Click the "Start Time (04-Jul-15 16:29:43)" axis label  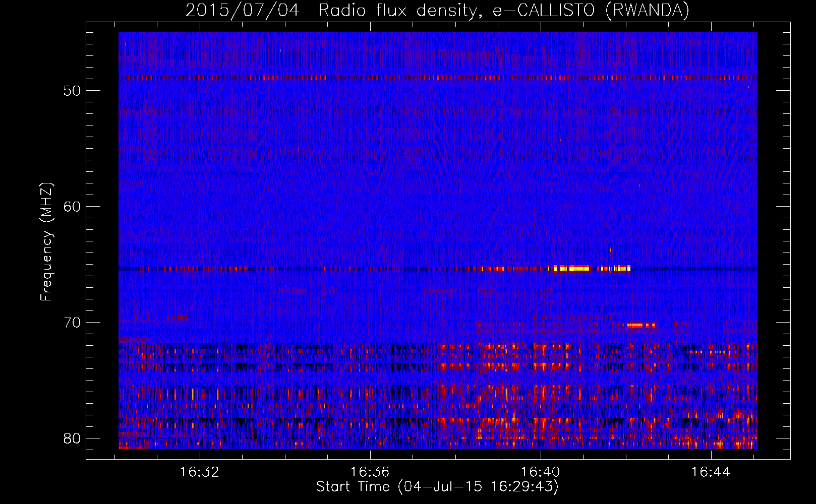tap(437, 487)
